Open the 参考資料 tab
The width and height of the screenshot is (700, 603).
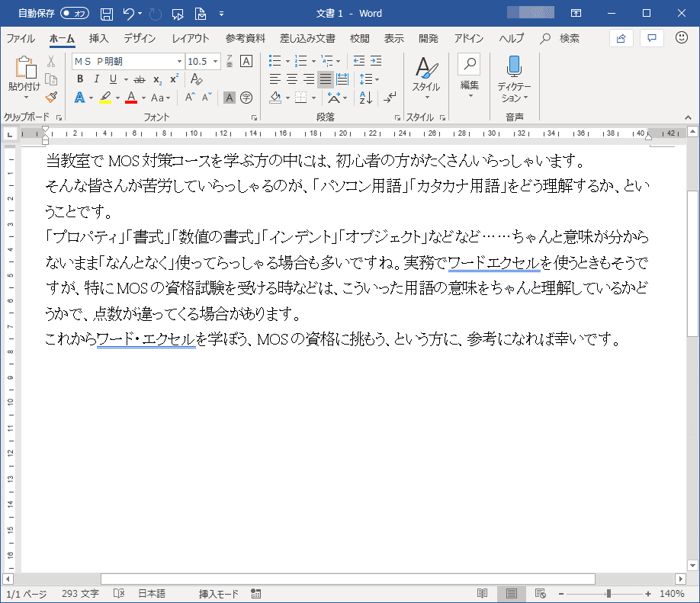pyautogui.click(x=245, y=38)
